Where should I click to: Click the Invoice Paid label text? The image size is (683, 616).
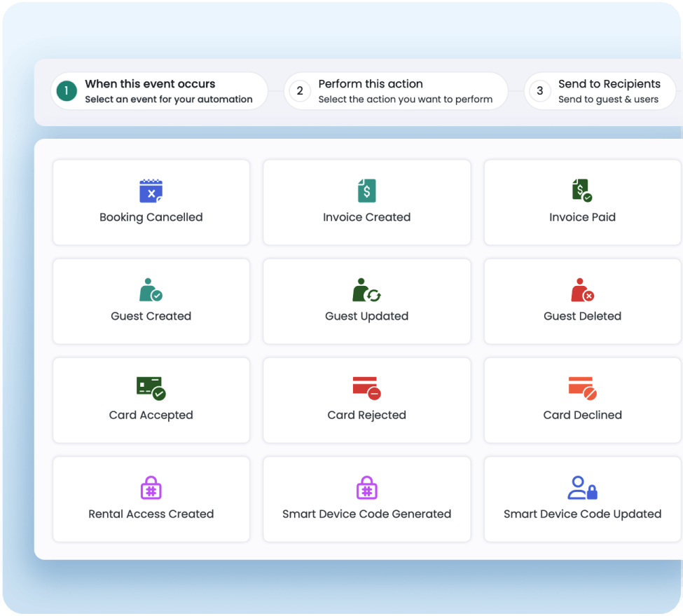[582, 217]
